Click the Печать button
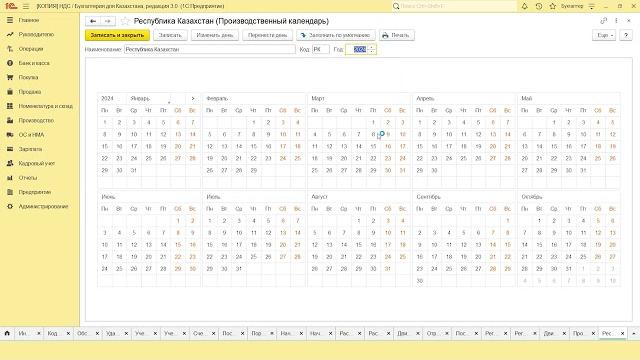The width and height of the screenshot is (640, 360). point(396,35)
